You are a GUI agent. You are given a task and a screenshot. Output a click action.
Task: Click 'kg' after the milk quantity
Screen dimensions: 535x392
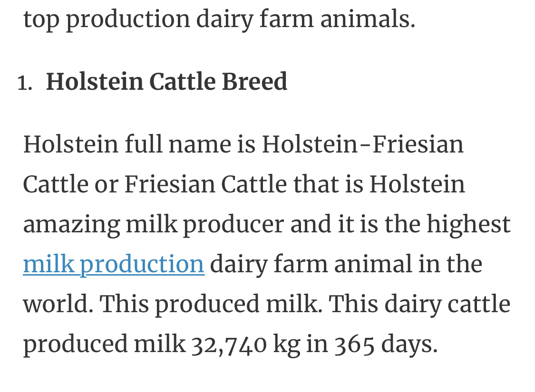pyautogui.click(x=287, y=345)
